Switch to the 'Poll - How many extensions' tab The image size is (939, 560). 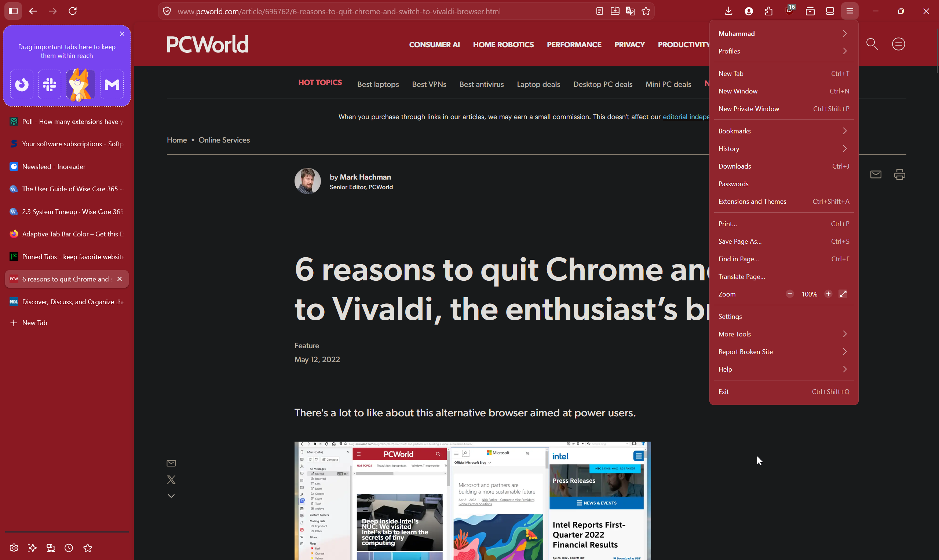67,122
